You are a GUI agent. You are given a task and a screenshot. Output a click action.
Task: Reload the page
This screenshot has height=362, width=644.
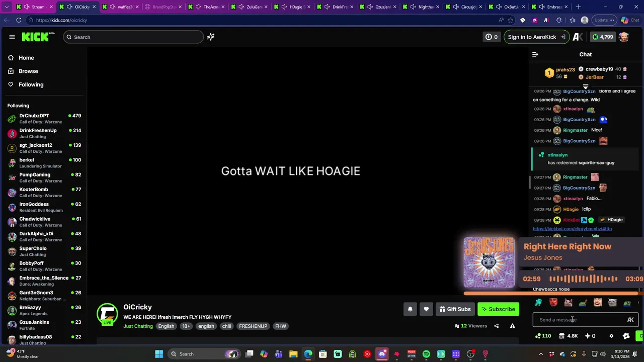19,20
